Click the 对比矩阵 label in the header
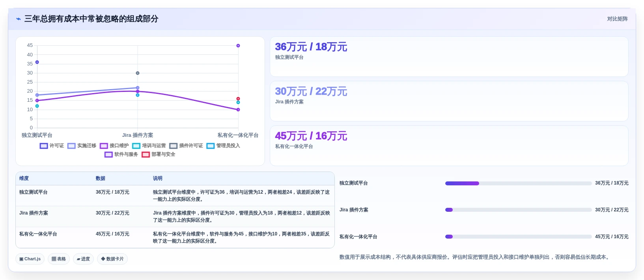Viewport: 644px width, 280px height. click(618, 19)
